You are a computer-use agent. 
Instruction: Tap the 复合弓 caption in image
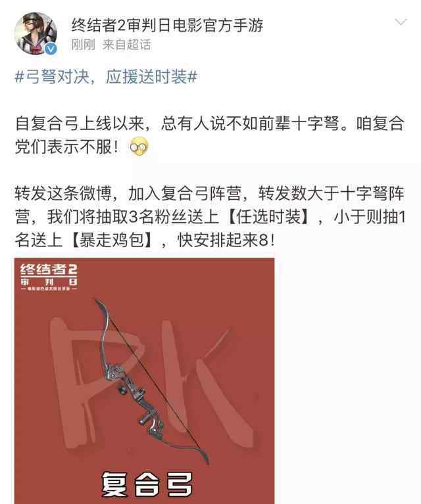[147, 484]
